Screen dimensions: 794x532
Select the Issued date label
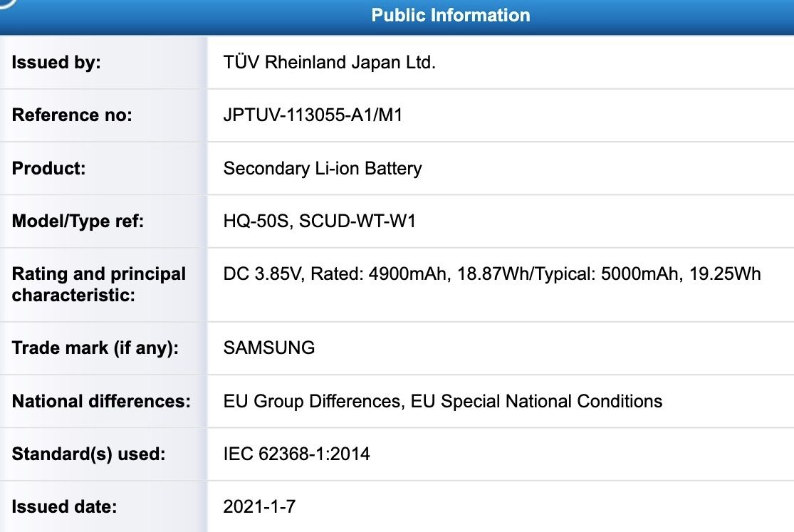[x=64, y=506]
